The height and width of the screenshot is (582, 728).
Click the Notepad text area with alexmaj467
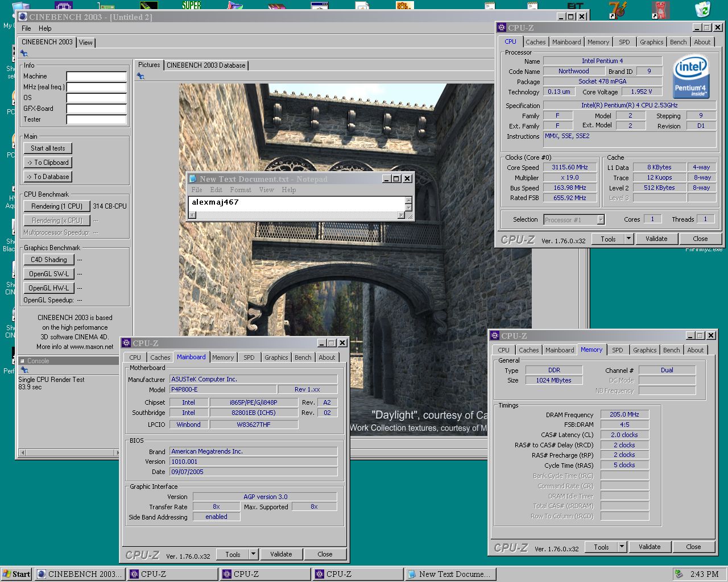tap(296, 203)
